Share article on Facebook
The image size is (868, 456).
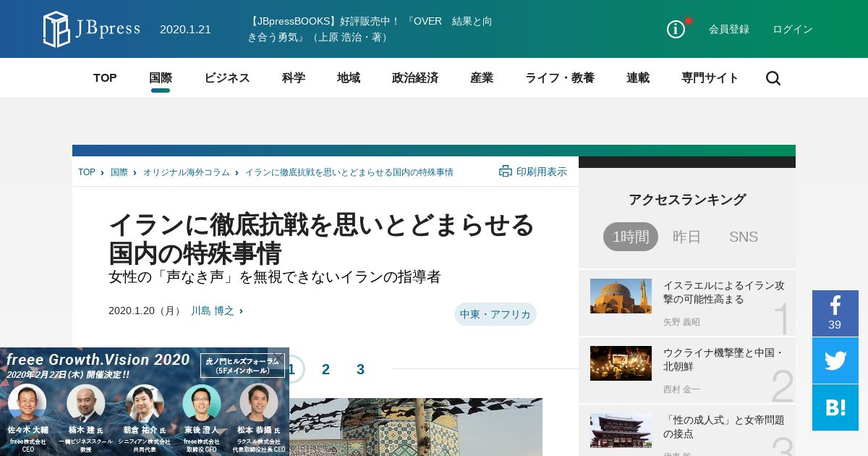[835, 313]
